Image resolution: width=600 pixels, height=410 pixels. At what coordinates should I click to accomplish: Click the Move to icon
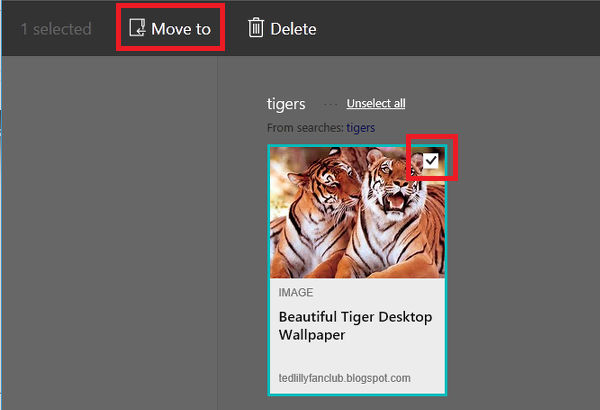point(137,28)
